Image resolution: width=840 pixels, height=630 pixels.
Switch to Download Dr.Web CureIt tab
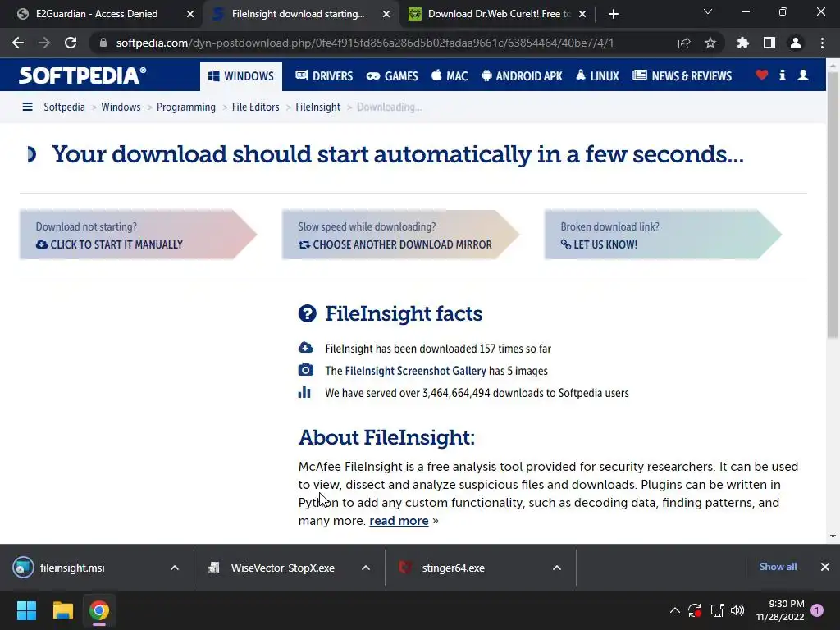pyautogui.click(x=498, y=14)
